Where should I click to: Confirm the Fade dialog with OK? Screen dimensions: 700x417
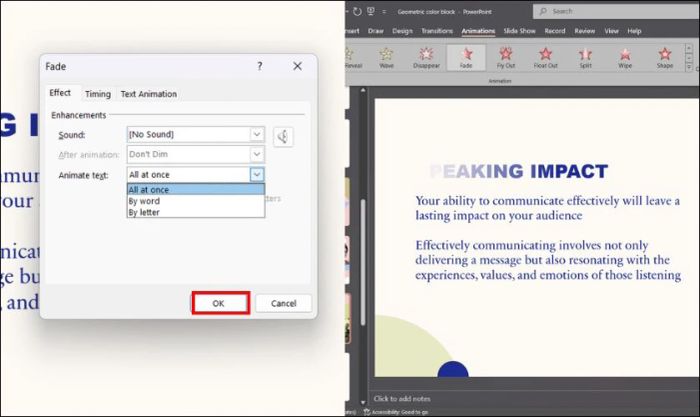click(x=221, y=303)
